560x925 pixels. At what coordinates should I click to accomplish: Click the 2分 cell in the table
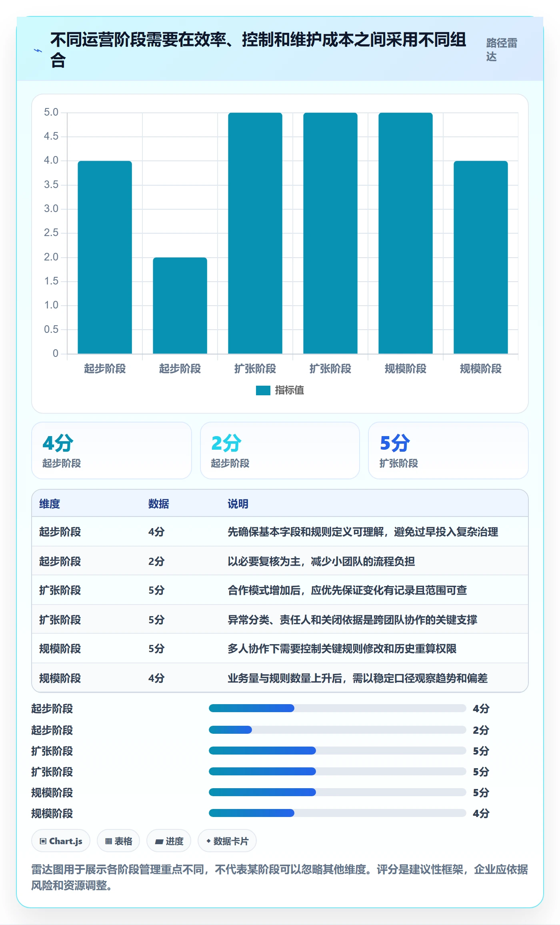(156, 561)
